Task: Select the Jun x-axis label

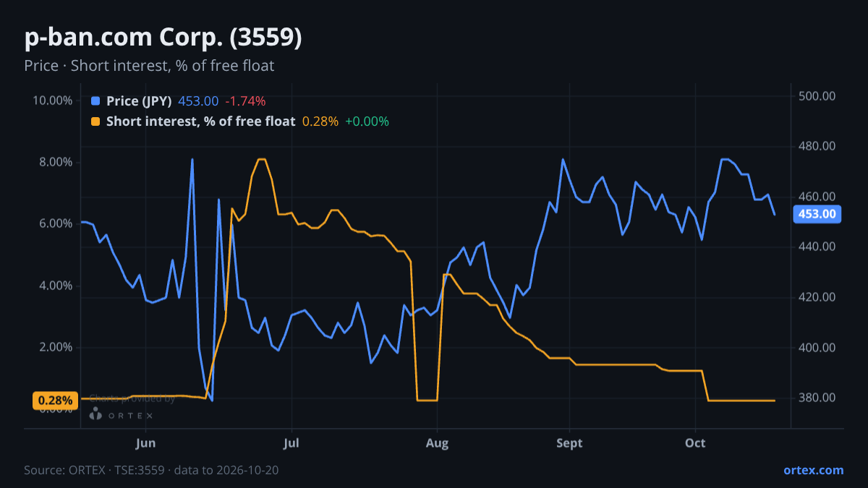Action: (145, 442)
